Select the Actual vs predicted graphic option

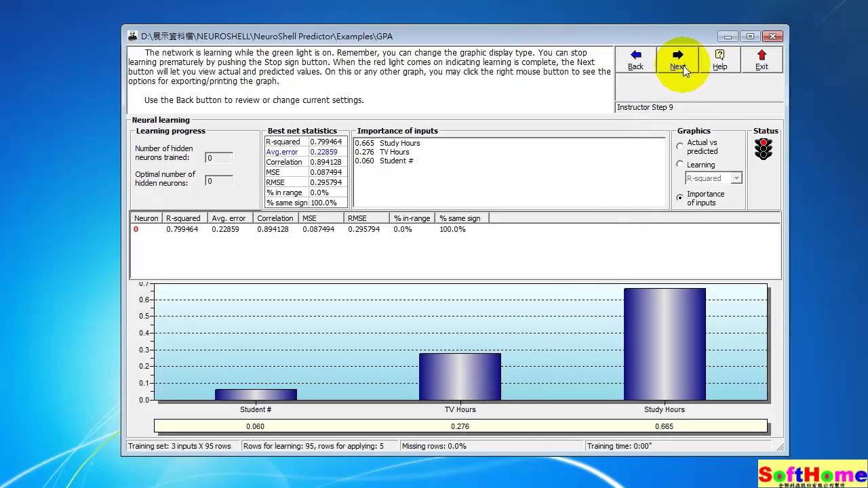[x=680, y=146]
